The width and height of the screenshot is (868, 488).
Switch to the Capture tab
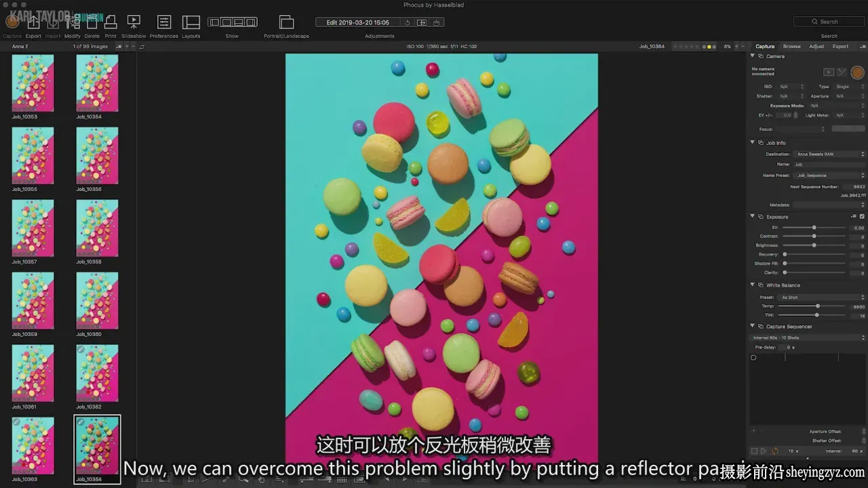pyautogui.click(x=765, y=46)
